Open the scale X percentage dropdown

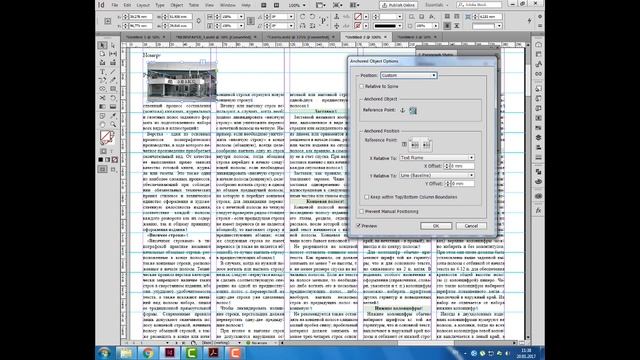(242, 17)
